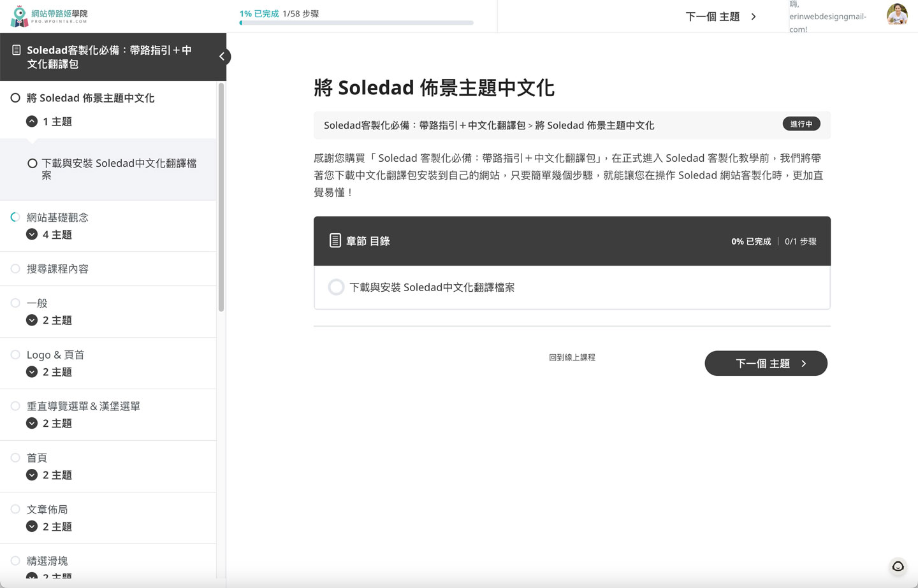Open the user avatar picture
Viewport: 918px width, 588px height.
pos(897,14)
